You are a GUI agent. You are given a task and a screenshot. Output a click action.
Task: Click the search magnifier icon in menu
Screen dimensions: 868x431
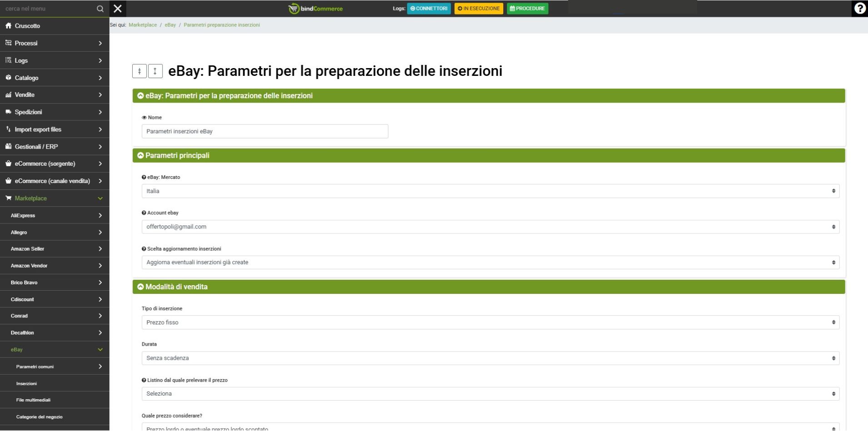(x=100, y=9)
